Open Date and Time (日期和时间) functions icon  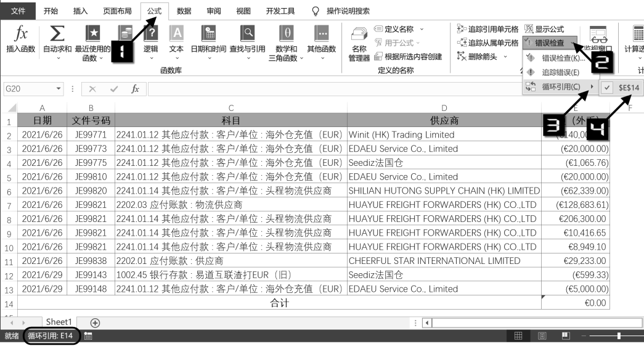click(x=209, y=34)
